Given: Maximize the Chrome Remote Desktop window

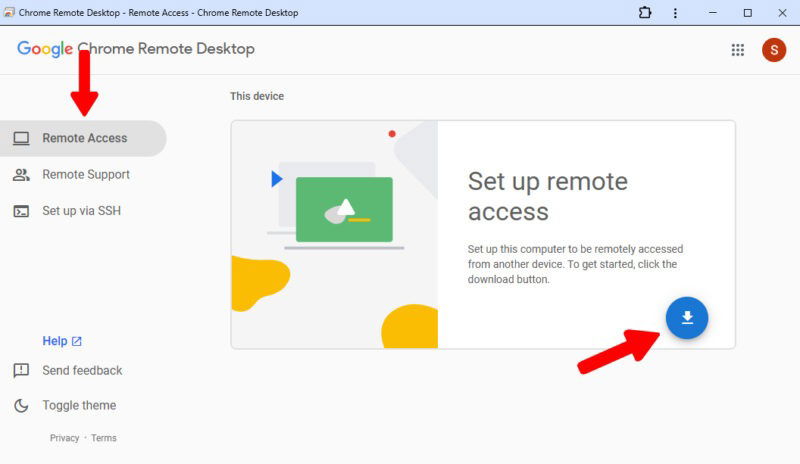Looking at the screenshot, I should [747, 13].
